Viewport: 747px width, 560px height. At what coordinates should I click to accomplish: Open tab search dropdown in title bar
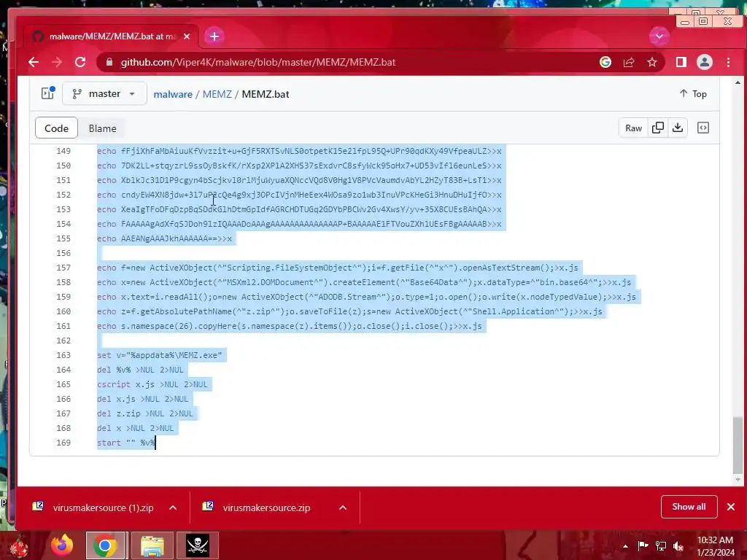tap(659, 36)
